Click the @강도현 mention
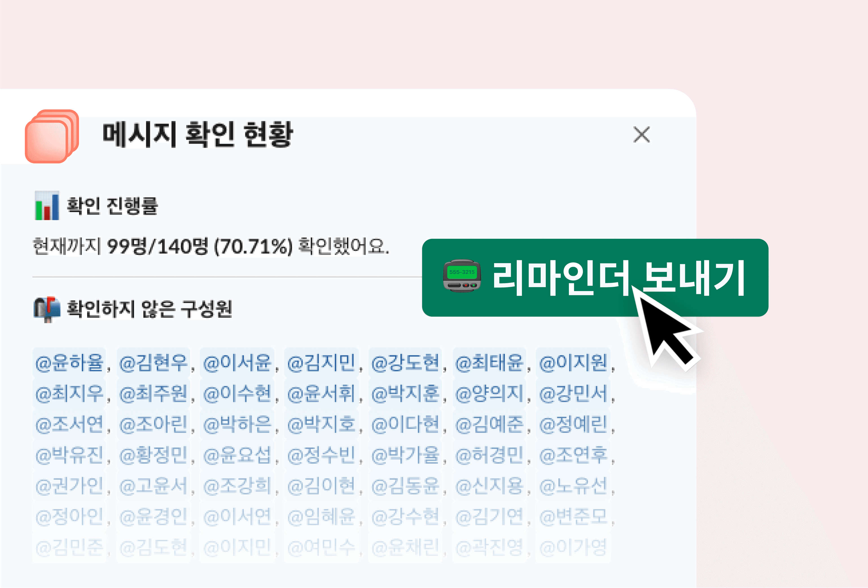Image resolution: width=868 pixels, height=588 pixels. [405, 362]
